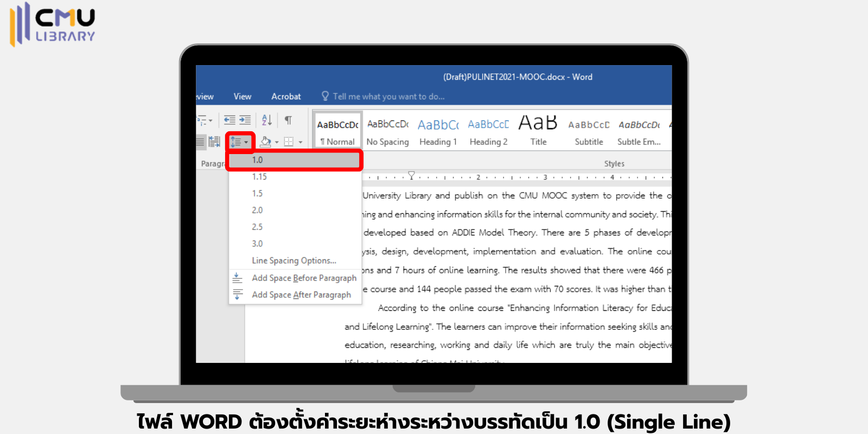868x434 pixels.
Task: Click Add Space After Paragraph icon
Action: click(238, 295)
